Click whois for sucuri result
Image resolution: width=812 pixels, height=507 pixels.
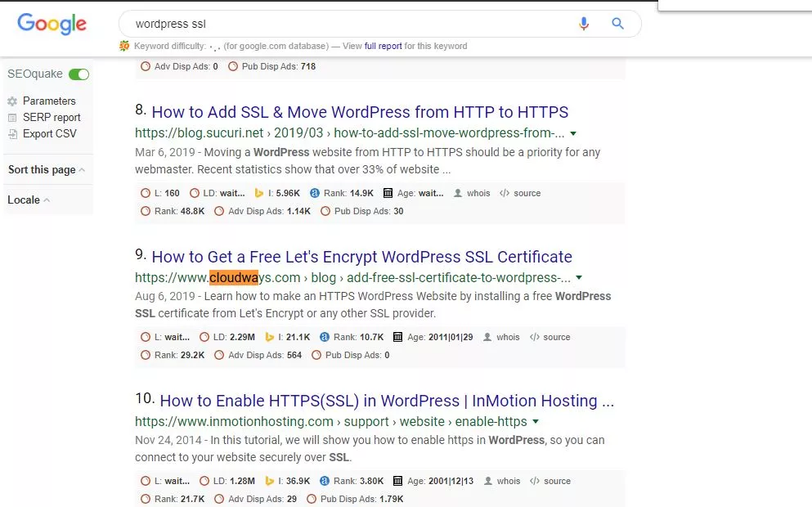coord(478,193)
